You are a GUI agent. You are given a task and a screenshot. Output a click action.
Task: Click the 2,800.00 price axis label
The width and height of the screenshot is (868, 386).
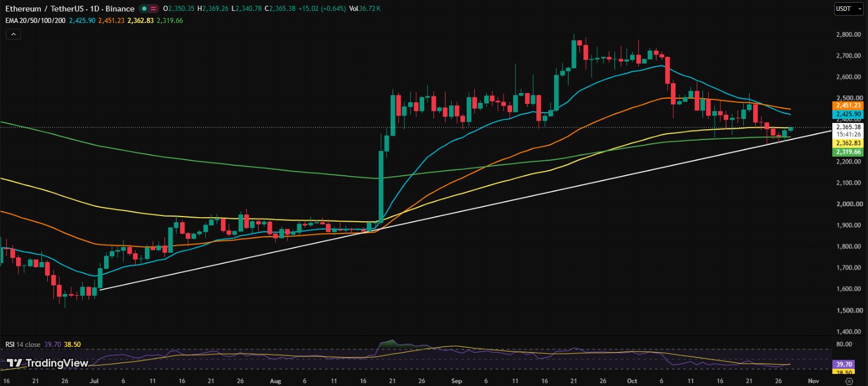point(848,34)
